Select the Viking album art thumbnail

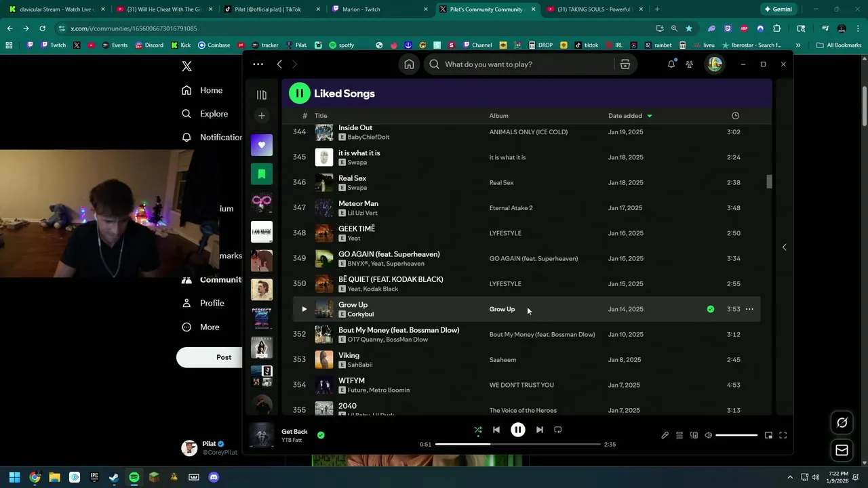(324, 360)
